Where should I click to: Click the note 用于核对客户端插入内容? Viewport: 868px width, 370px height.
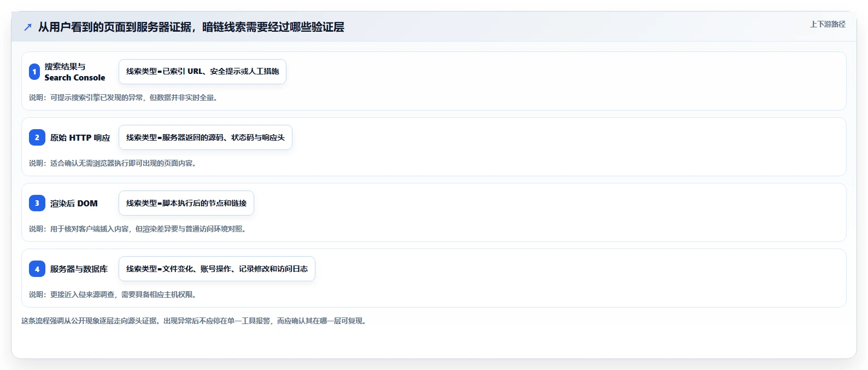pyautogui.click(x=139, y=229)
